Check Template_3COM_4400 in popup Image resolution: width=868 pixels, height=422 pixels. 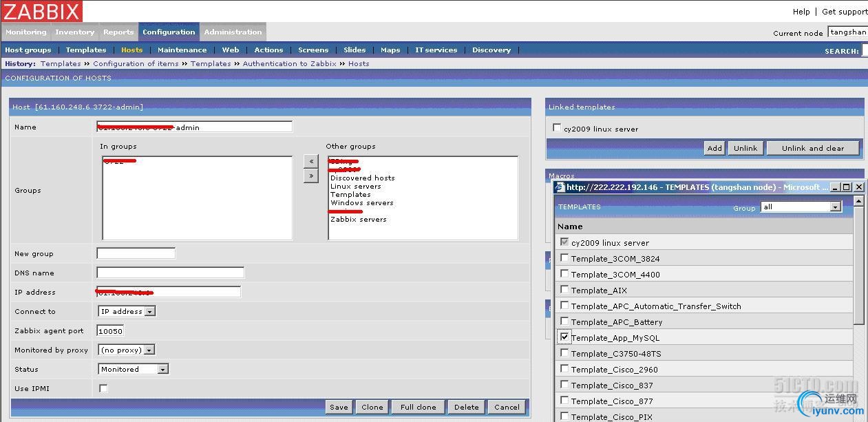(x=564, y=274)
